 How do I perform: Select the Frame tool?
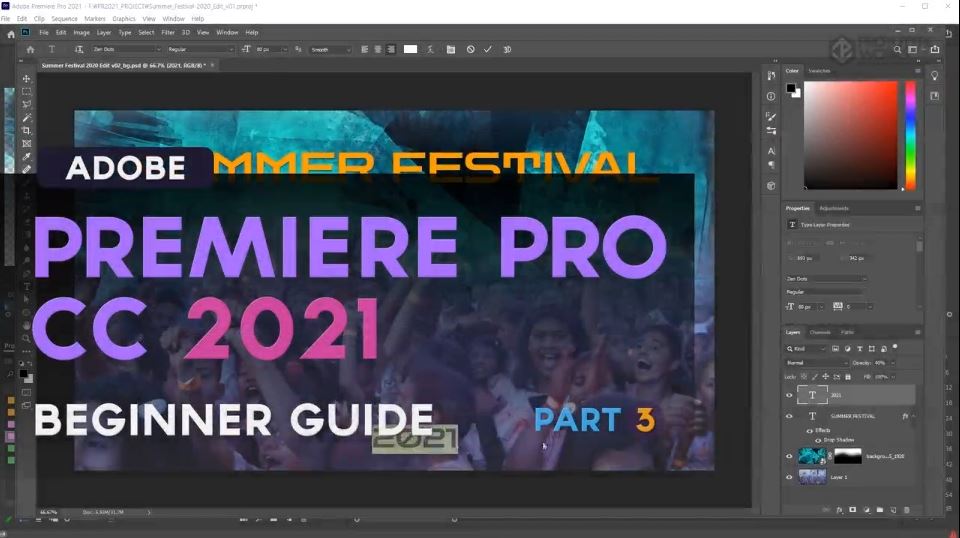[26, 144]
